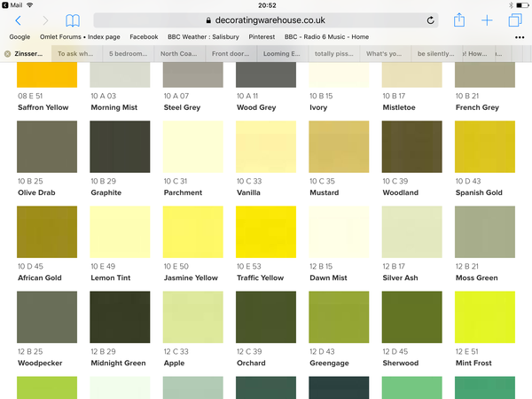532x399 pixels.
Task: Click the '10 C 35' colour code
Action: 322,181
